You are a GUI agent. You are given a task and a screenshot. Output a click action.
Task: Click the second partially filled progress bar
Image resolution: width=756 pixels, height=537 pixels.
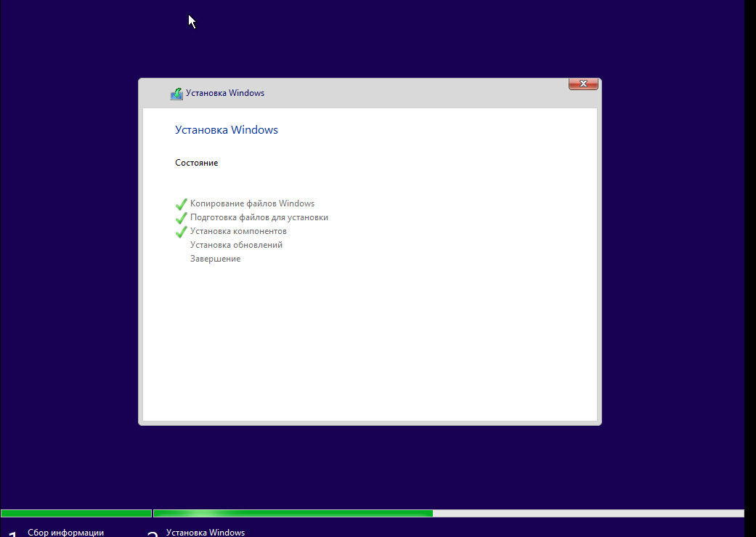(448, 513)
